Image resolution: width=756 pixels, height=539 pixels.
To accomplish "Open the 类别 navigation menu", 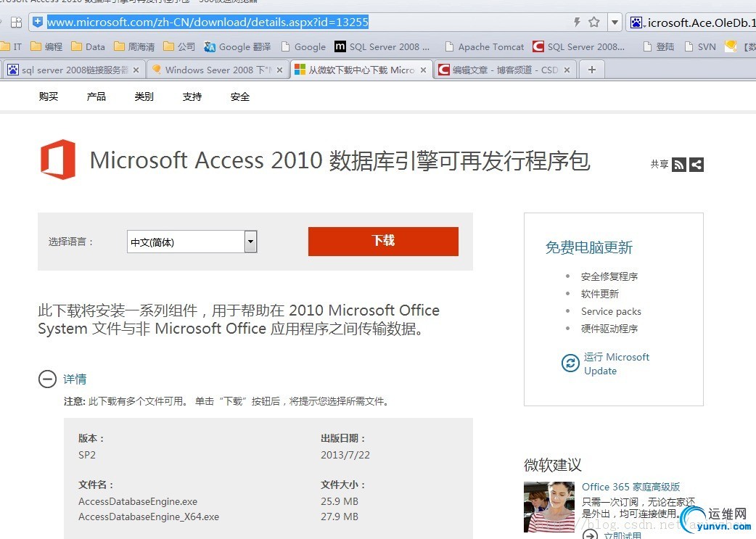I will point(144,96).
